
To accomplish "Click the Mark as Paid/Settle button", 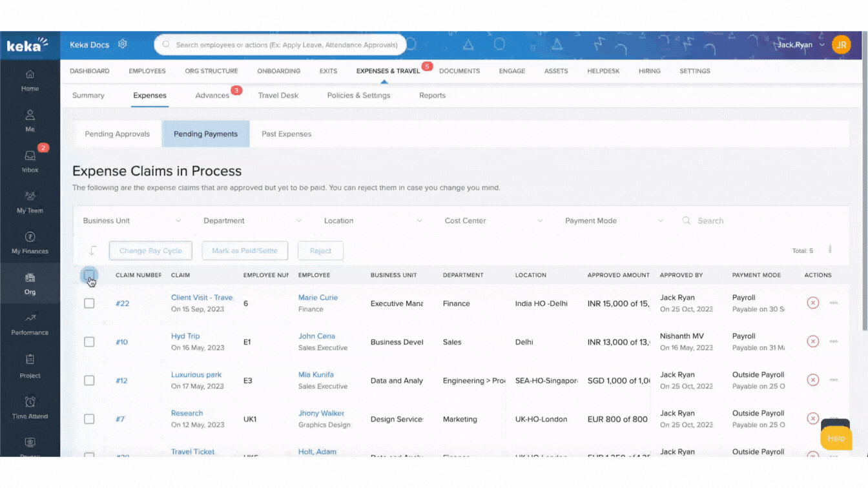I will coord(245,251).
